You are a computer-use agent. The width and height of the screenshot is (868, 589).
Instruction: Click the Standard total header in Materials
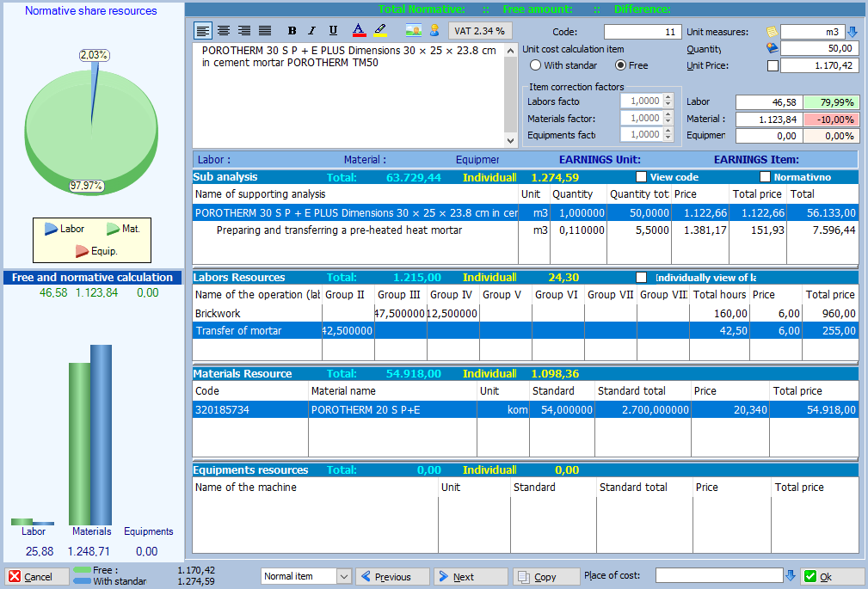click(643, 391)
